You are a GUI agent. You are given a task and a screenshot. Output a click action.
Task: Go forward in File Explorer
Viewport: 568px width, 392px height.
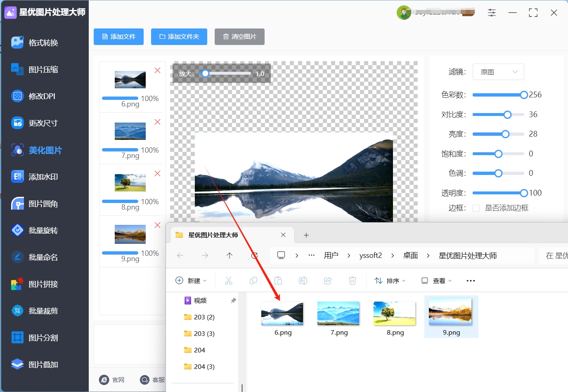tap(205, 255)
